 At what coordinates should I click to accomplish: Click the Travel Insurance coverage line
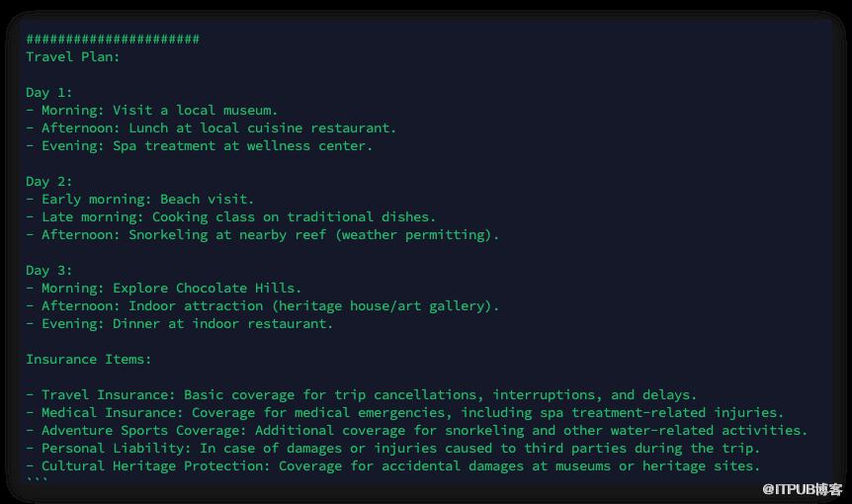coord(362,394)
